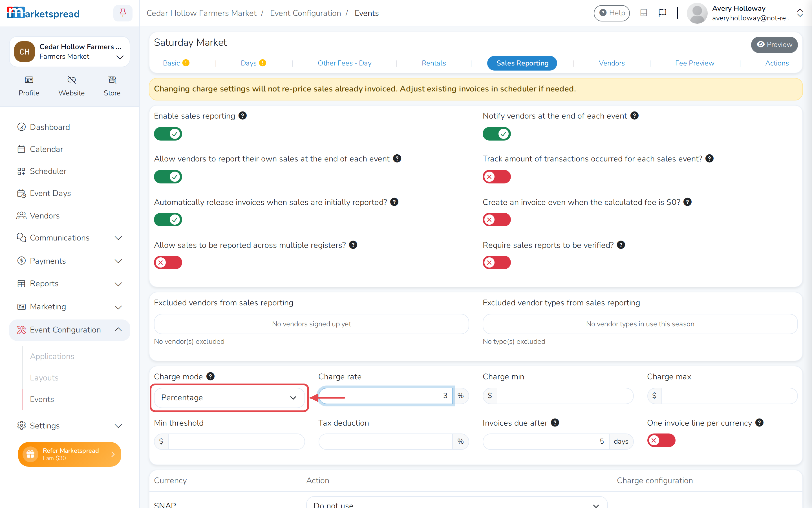Expand the Marketing menu
This screenshot has width=812, height=508.
69,307
